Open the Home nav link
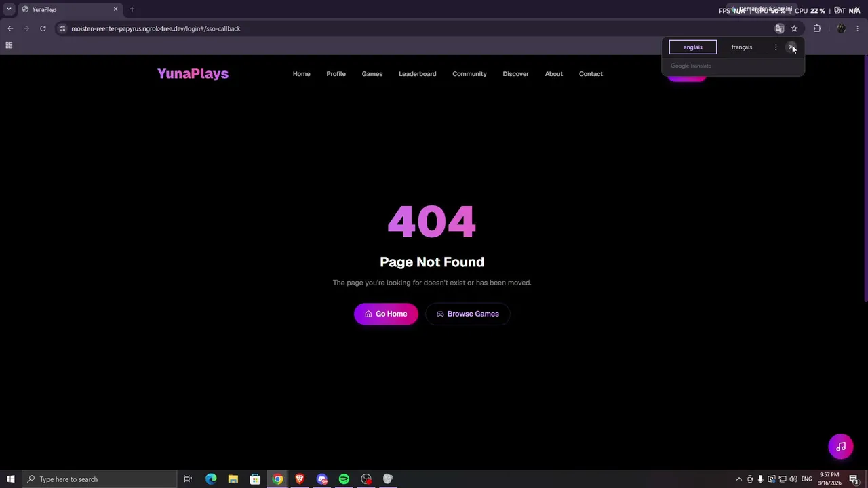868x488 pixels. 301,73
